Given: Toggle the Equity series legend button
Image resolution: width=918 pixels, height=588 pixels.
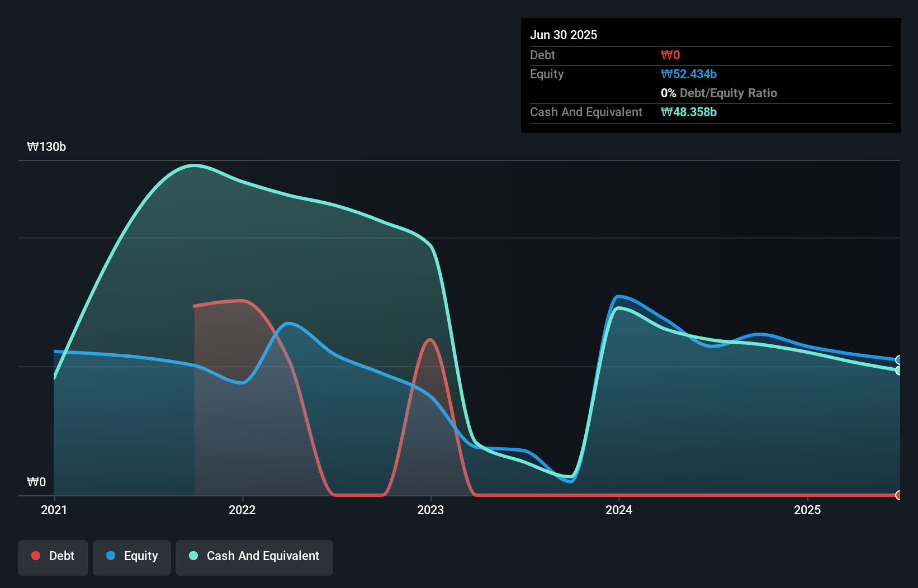Looking at the screenshot, I should 132,557.
